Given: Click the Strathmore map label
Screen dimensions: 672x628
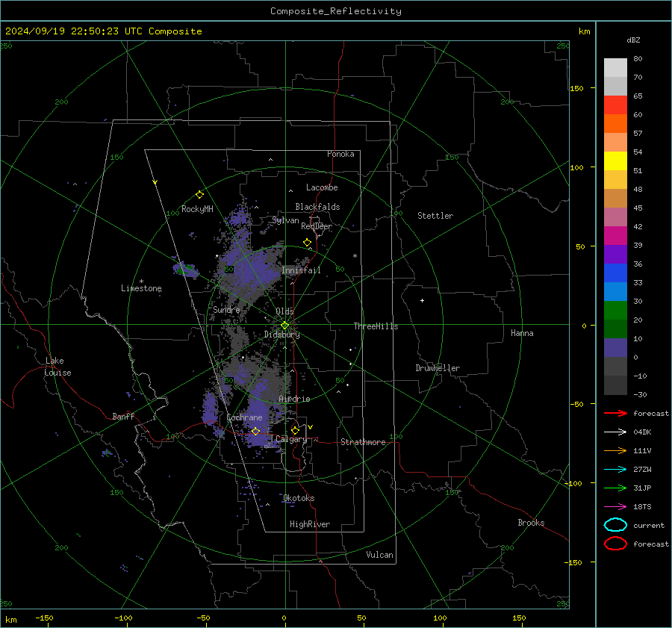Looking at the screenshot, I should click(x=363, y=442).
